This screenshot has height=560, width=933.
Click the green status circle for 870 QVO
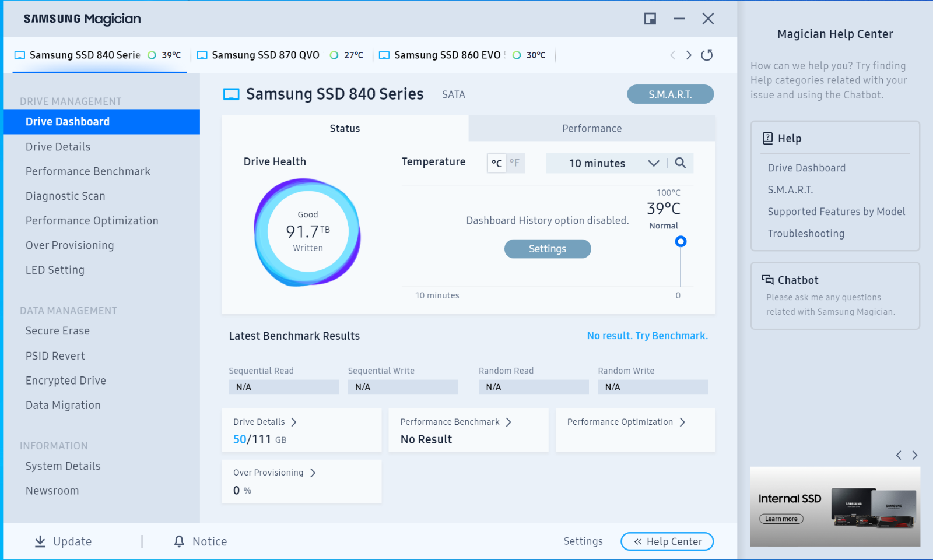(x=334, y=55)
